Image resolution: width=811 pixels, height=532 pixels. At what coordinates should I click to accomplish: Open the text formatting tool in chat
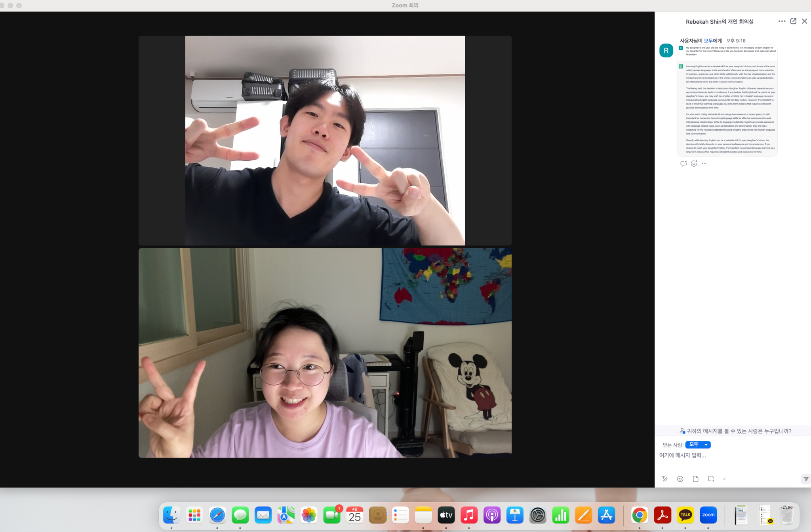pos(665,479)
